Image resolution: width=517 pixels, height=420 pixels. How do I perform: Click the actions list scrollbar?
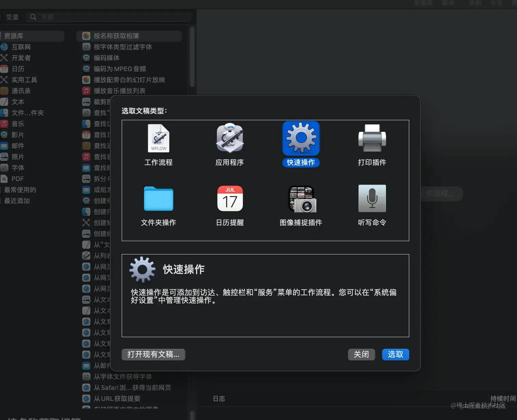[192, 57]
